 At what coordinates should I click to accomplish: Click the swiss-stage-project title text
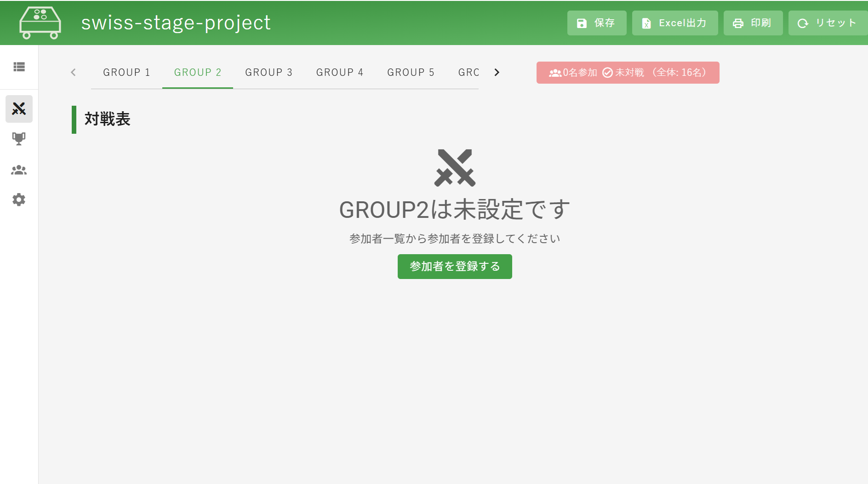click(176, 23)
